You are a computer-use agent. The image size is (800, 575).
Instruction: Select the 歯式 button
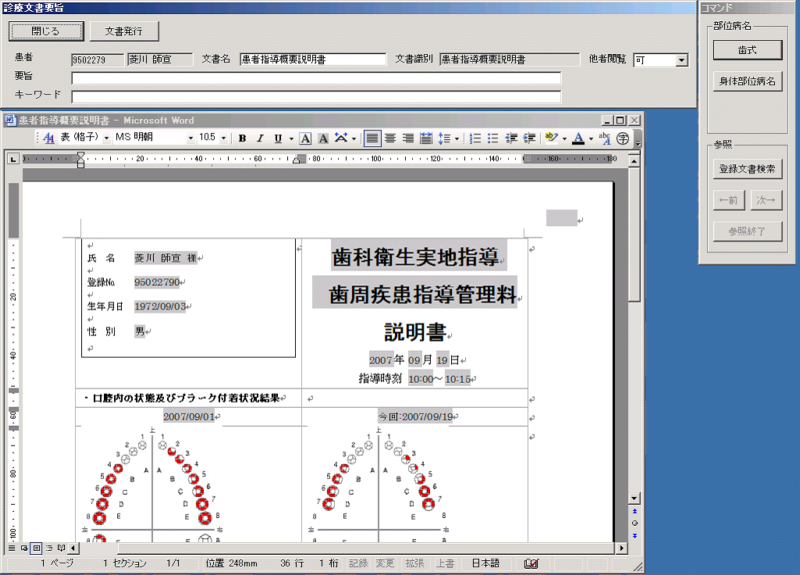click(748, 49)
